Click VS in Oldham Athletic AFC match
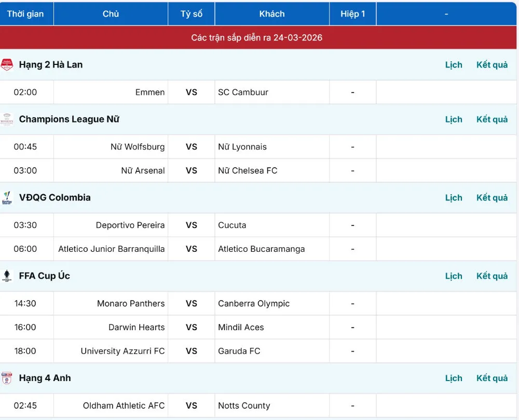 point(192,406)
